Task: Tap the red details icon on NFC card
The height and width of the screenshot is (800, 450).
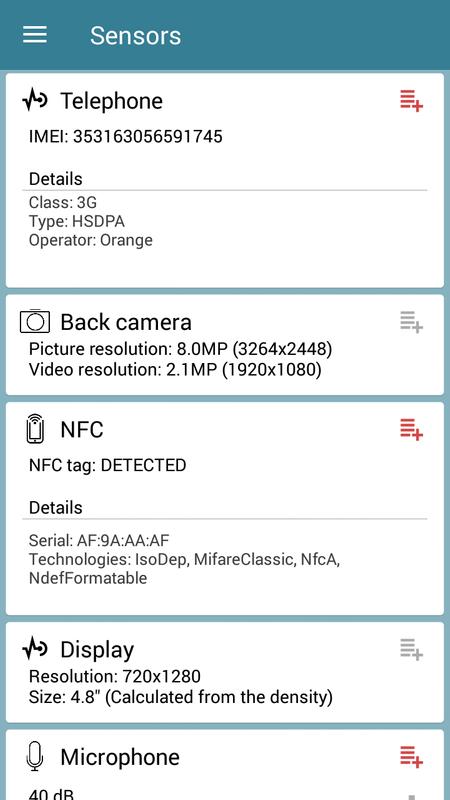Action: 411,429
